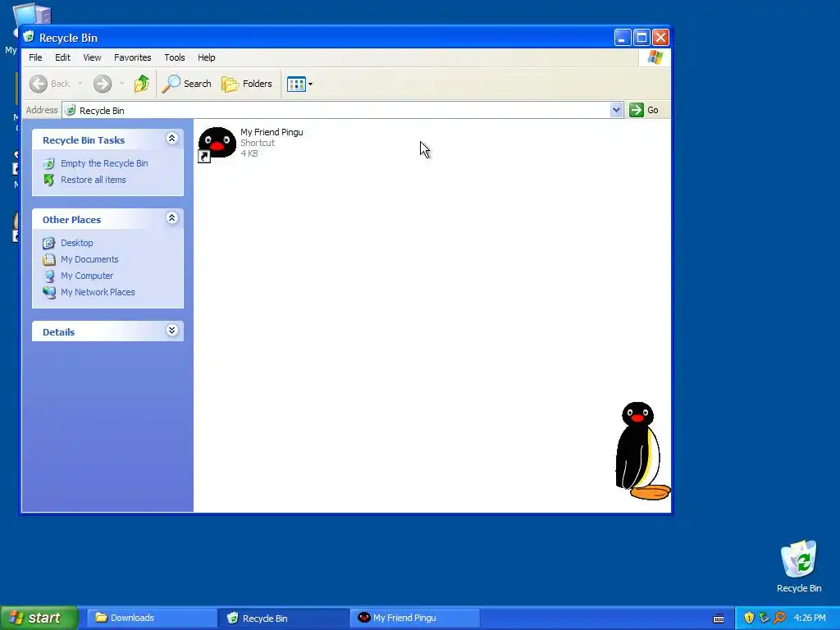840x630 pixels.
Task: Click the network connection tray icon
Action: (764, 619)
